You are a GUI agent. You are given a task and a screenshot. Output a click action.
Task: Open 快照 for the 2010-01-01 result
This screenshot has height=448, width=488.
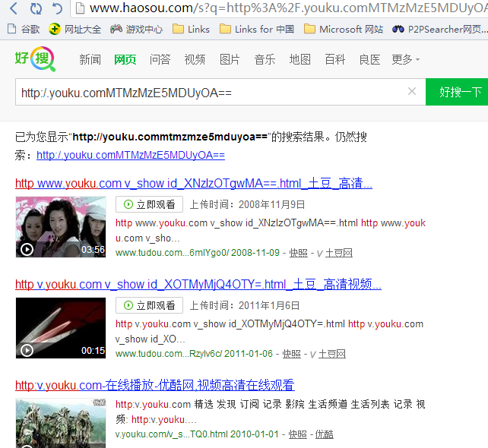point(297,434)
